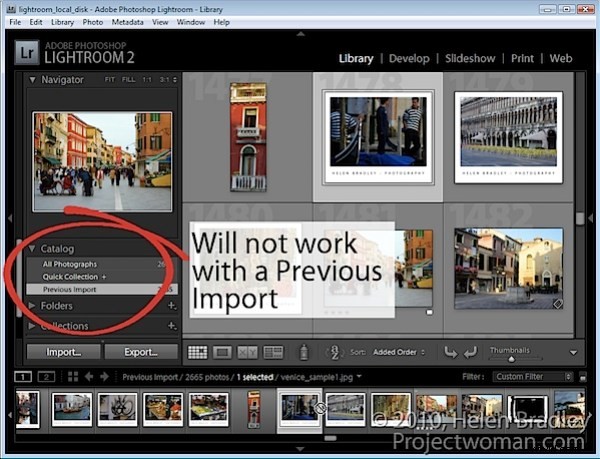The image size is (600, 459).
Task: Go forward with filmstrip right arrow
Action: (x=104, y=377)
